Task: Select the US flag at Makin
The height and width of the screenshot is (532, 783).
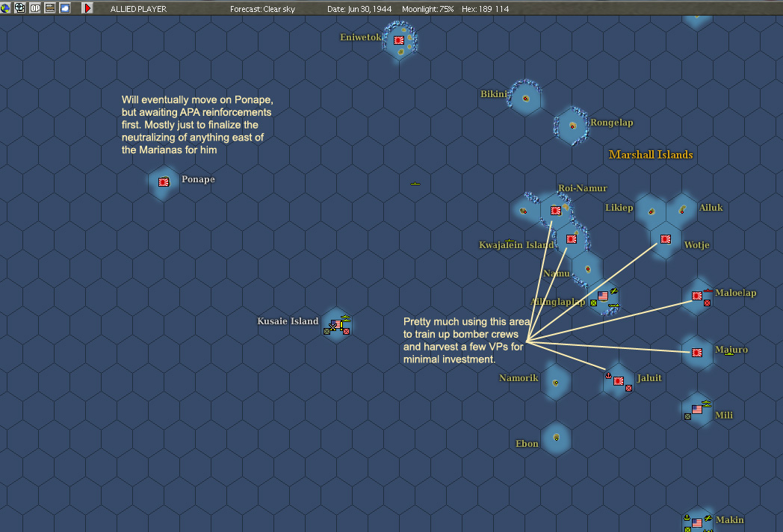Action: [697, 523]
